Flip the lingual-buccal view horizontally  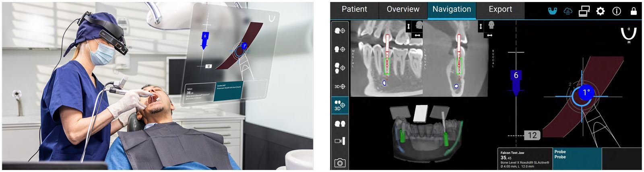(x=489, y=35)
